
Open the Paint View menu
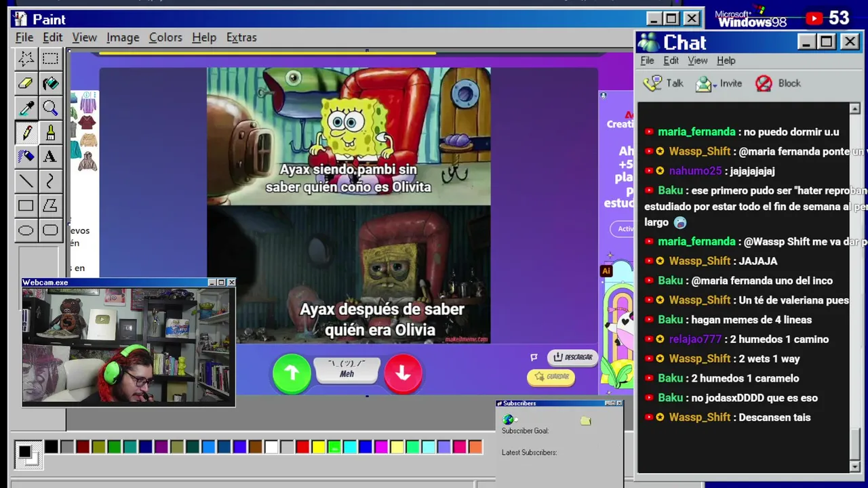(85, 37)
